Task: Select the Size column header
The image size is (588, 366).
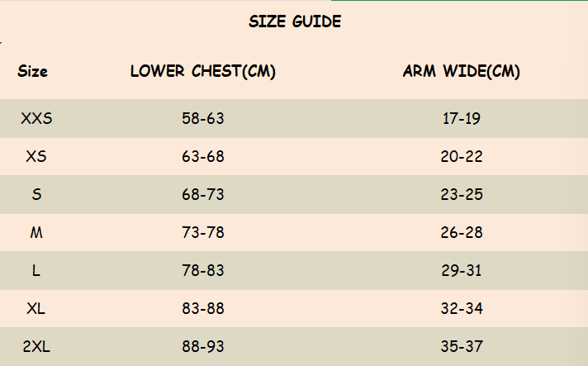Action: coord(33,71)
